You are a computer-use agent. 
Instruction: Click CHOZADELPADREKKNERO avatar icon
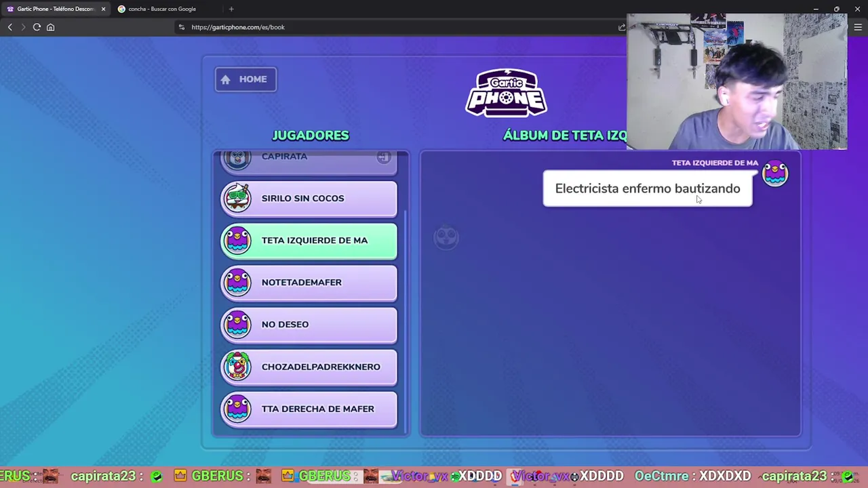coord(237,366)
